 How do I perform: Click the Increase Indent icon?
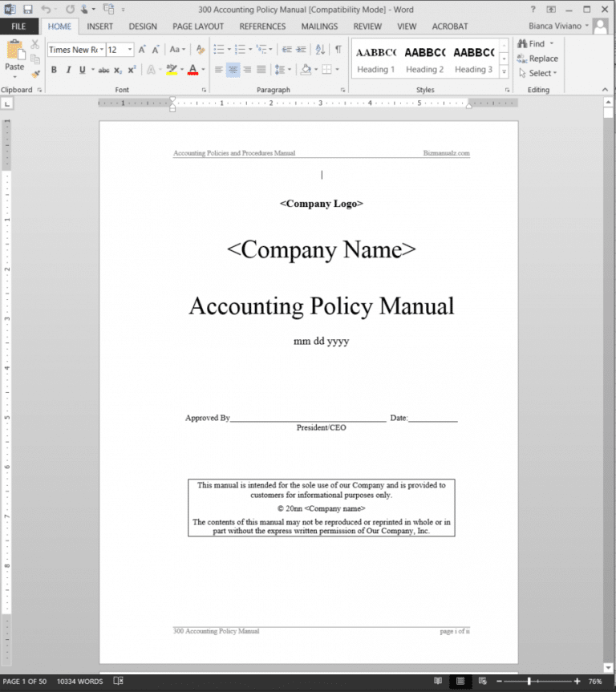(x=301, y=50)
